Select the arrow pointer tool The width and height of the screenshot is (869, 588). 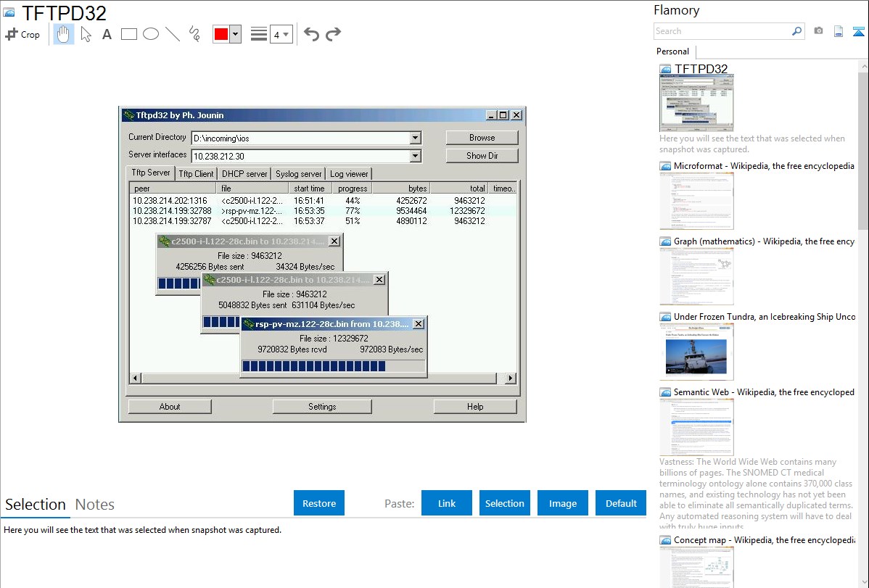click(86, 34)
